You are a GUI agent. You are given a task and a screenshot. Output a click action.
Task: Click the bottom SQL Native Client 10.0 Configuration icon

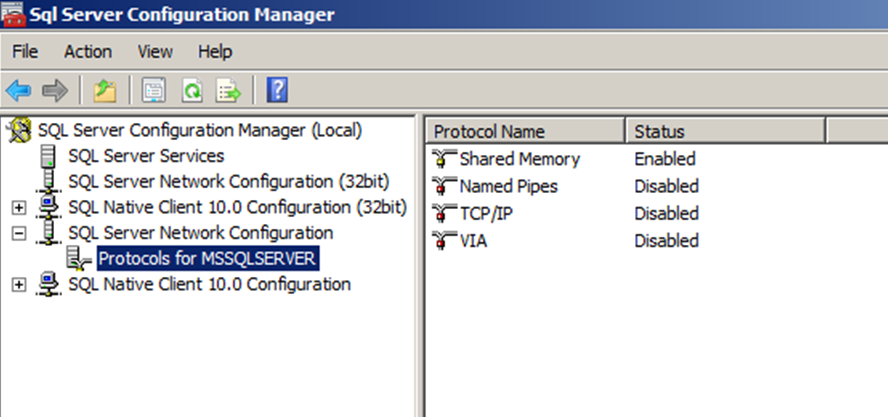coord(49,284)
